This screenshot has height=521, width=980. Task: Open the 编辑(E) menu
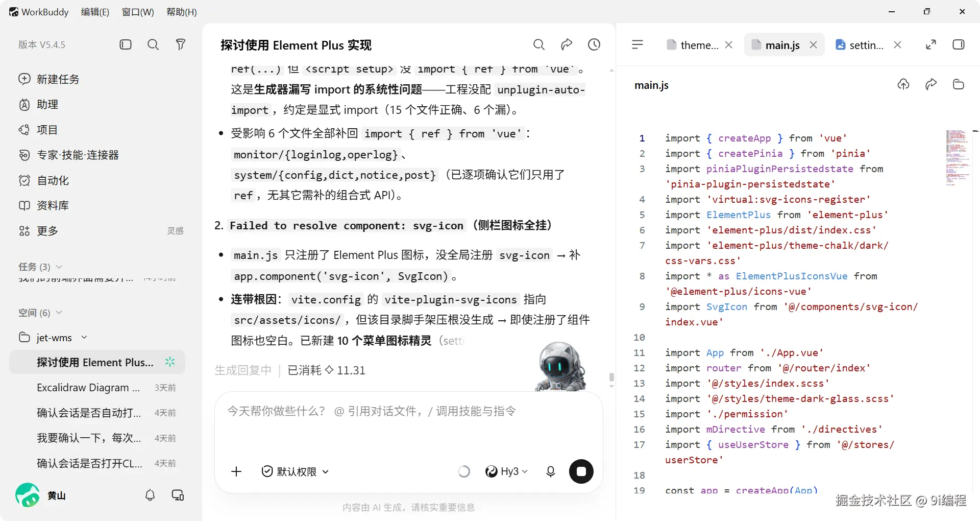coord(95,12)
